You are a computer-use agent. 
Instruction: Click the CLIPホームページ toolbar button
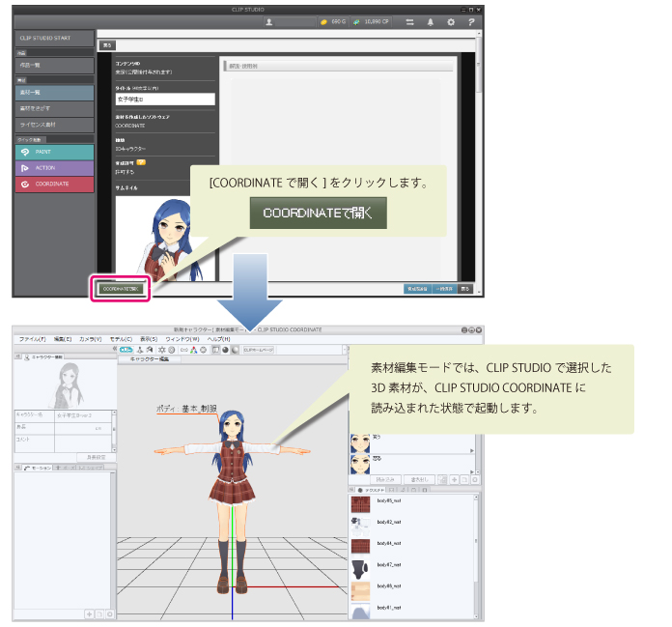coord(259,350)
